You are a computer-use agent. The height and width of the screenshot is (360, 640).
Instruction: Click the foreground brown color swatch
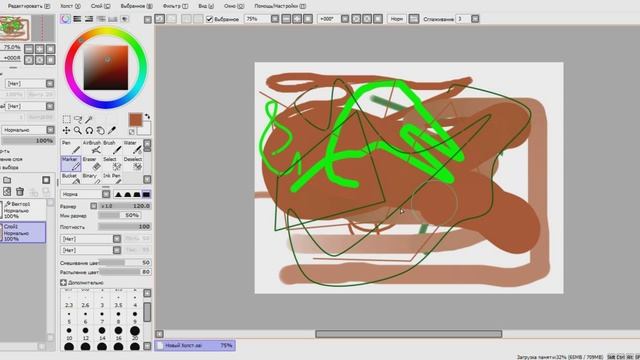coord(135,120)
